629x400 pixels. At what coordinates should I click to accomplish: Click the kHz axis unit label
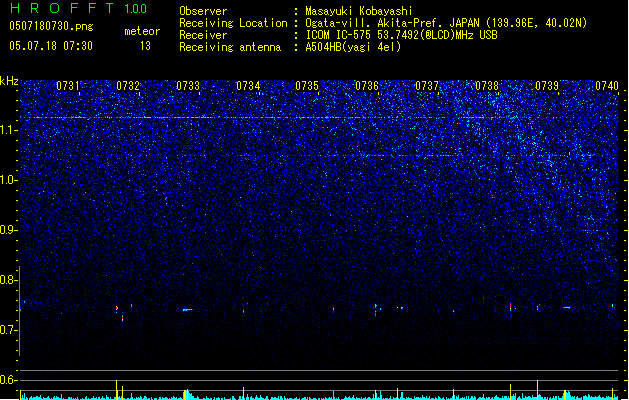[x=9, y=81]
